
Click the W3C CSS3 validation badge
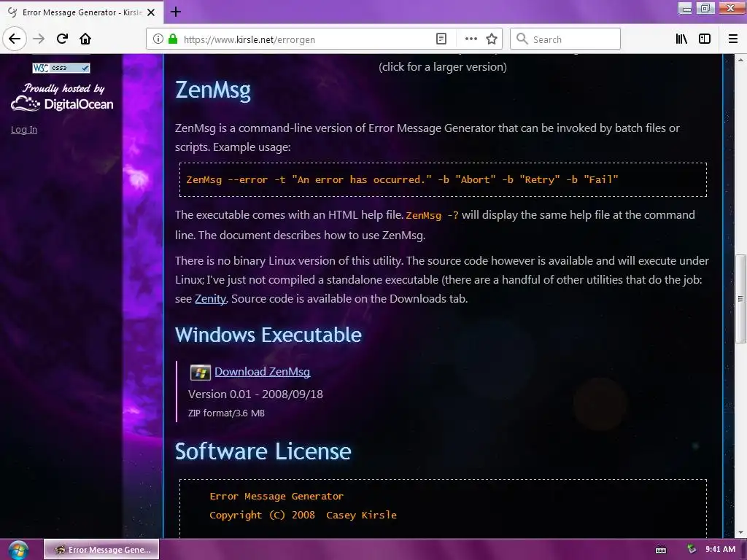61,68
